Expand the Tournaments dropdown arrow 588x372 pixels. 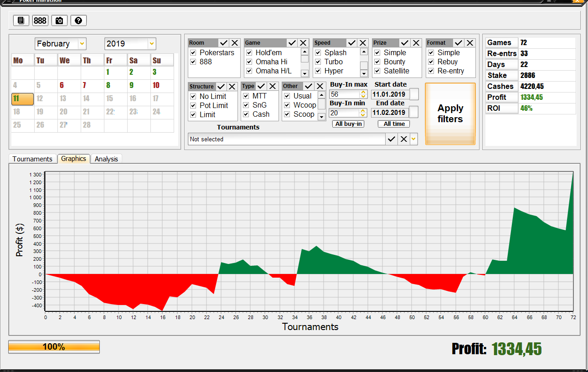[413, 139]
